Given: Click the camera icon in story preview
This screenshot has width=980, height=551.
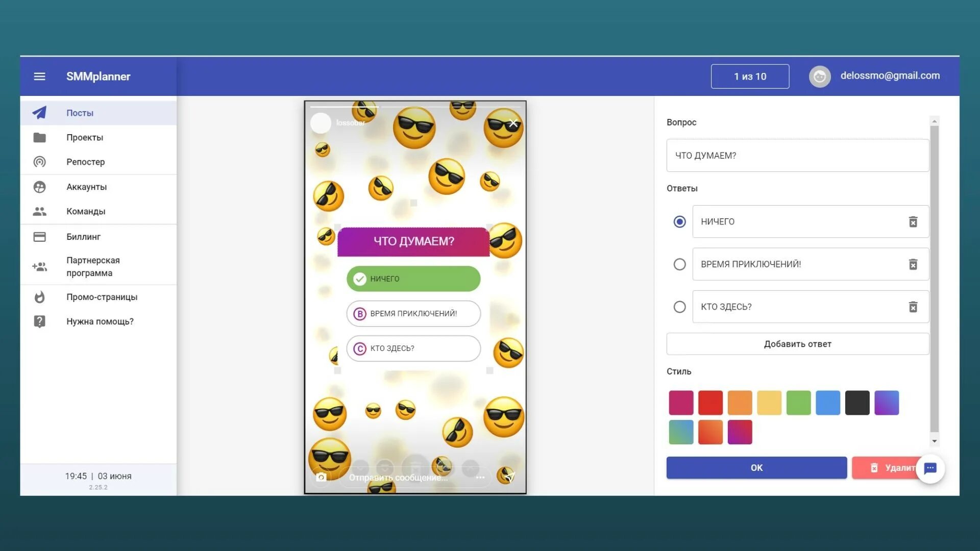Looking at the screenshot, I should tap(321, 477).
